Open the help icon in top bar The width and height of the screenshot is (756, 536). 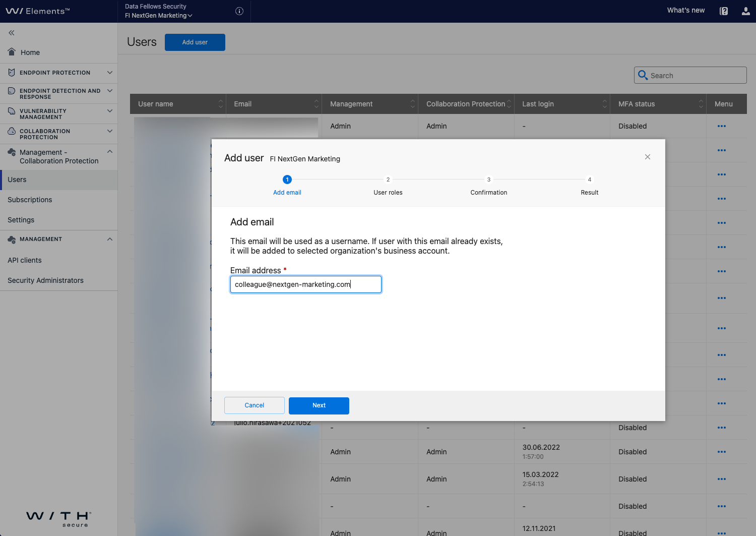tap(724, 11)
